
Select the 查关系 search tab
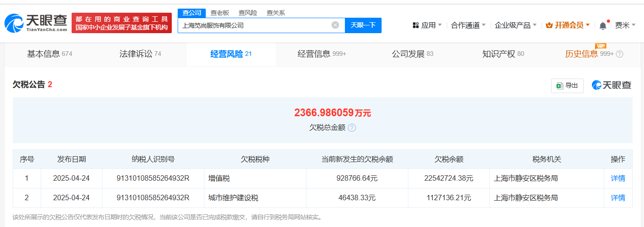pyautogui.click(x=276, y=13)
